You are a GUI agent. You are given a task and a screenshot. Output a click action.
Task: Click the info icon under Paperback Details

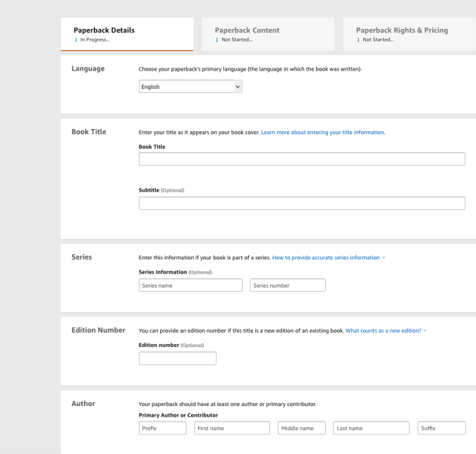click(75, 39)
